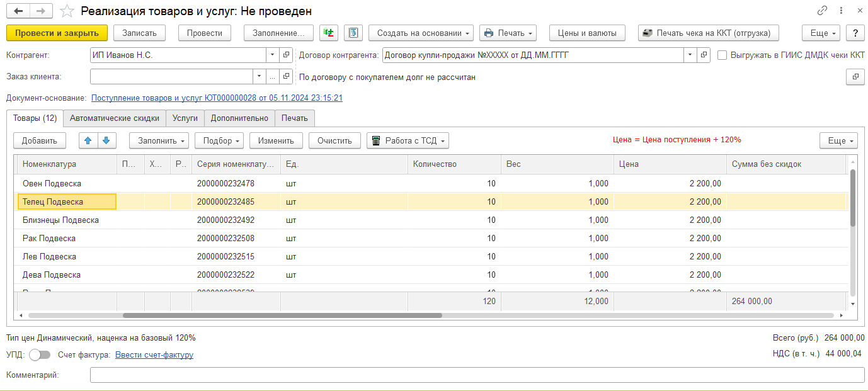The width and height of the screenshot is (868, 391).
Task: Select the Дева Подвеска row
Action: pos(431,275)
